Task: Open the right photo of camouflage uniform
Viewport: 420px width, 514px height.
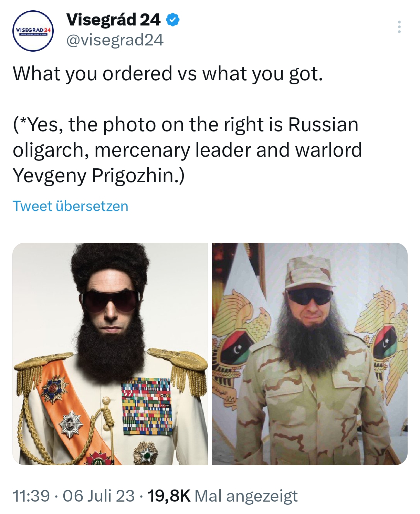Action: click(309, 354)
